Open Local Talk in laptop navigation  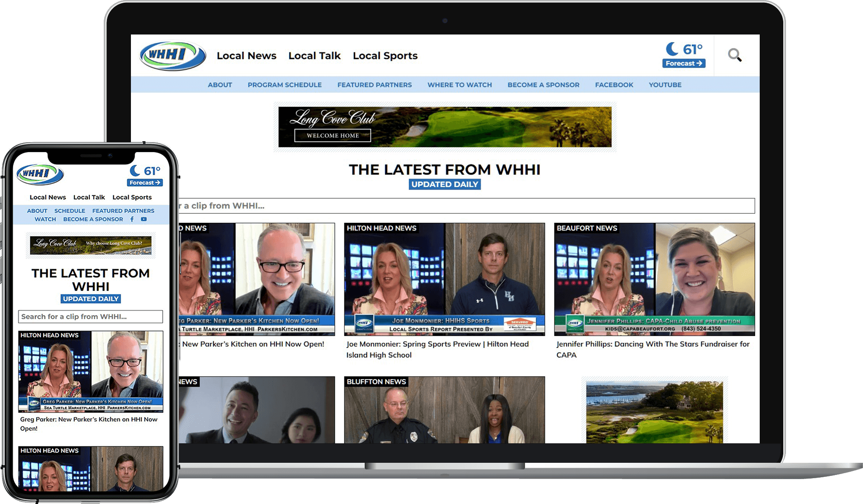(x=314, y=56)
